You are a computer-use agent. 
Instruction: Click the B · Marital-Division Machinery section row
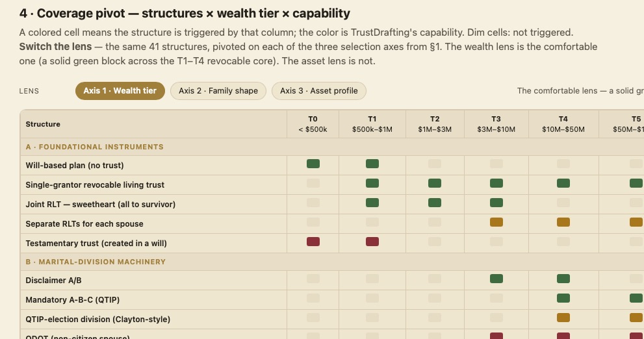(x=332, y=262)
